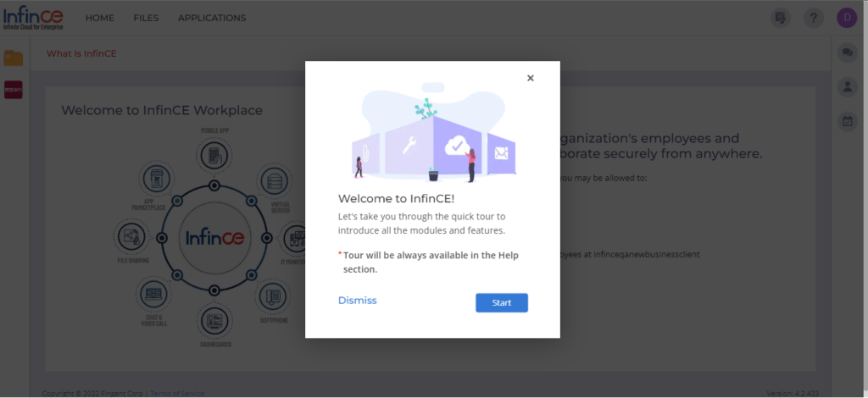The height and width of the screenshot is (398, 868).
Task: Open the FILES menu
Action: 146,19
